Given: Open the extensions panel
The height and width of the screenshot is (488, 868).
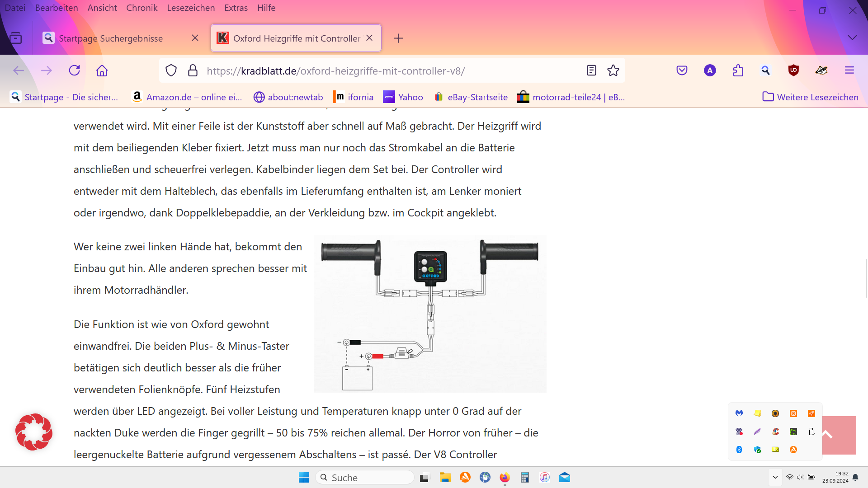Looking at the screenshot, I should [738, 70].
